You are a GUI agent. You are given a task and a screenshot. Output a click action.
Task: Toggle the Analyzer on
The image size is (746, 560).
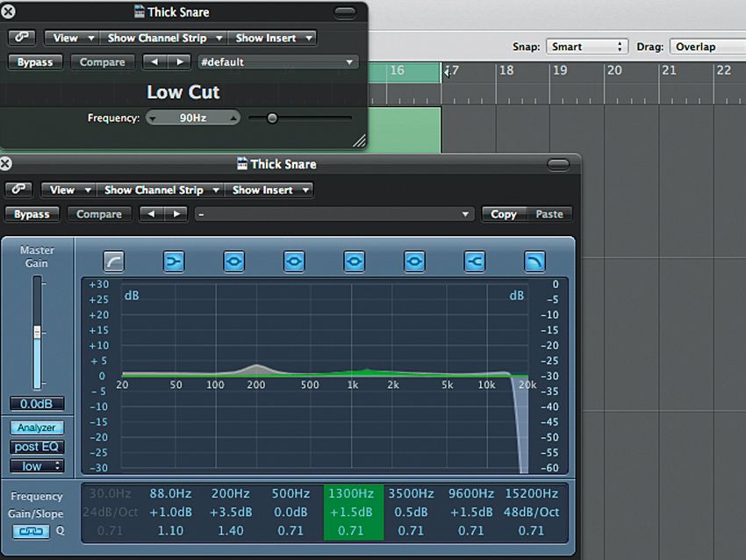point(36,427)
